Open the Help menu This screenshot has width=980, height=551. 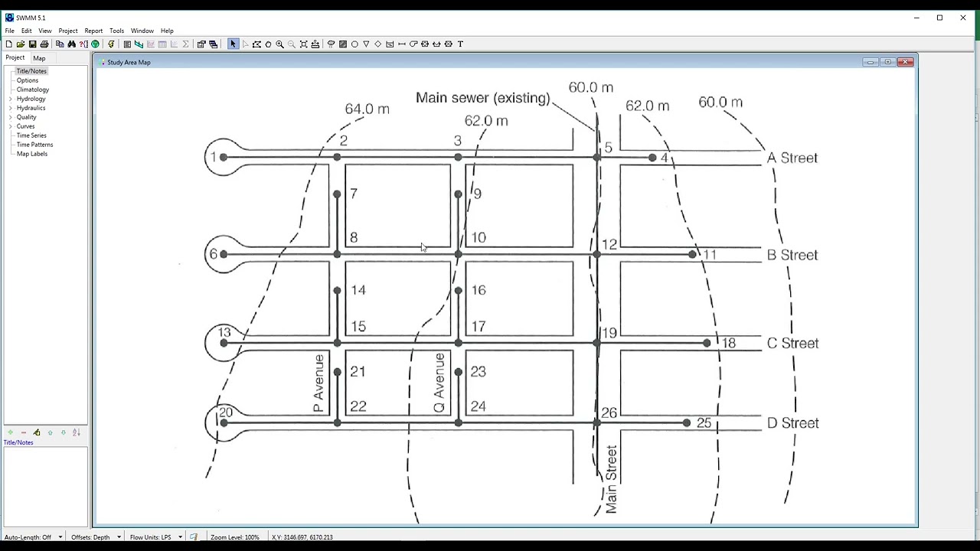167,31
